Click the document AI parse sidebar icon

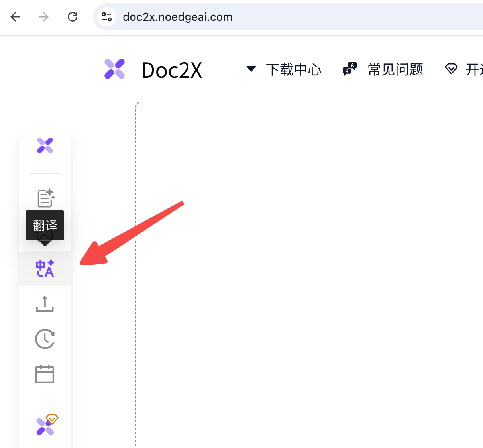click(46, 198)
